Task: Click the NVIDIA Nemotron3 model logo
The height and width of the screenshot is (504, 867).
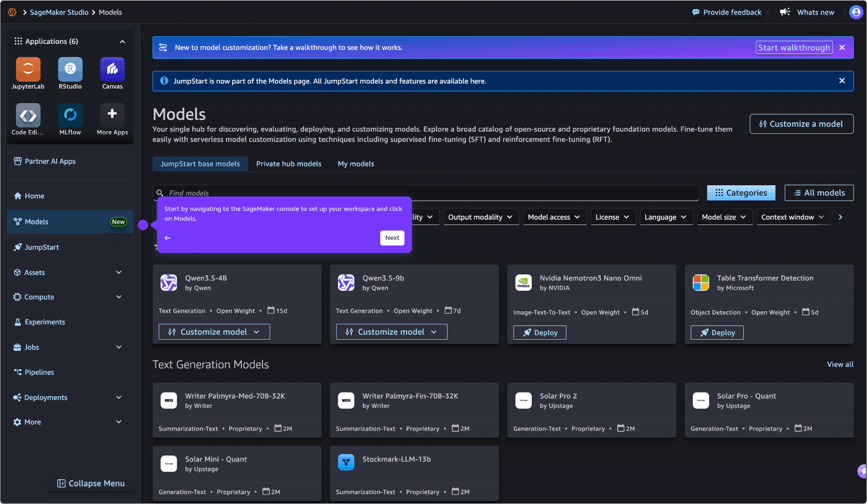Action: 523,282
